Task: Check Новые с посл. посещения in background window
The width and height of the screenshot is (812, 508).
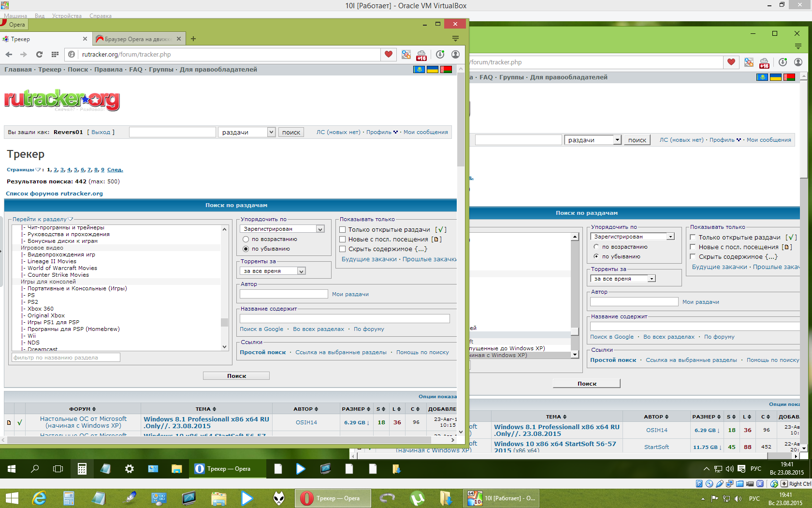Action: pos(693,247)
